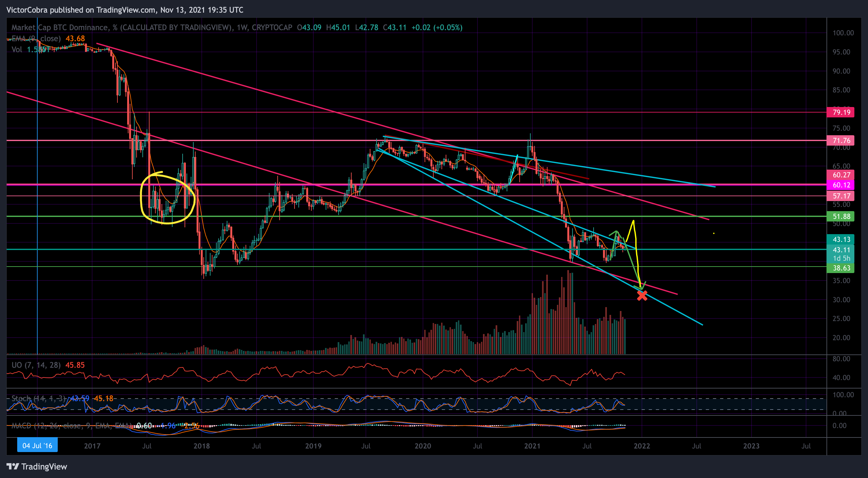
Task: Open the Stoch (14, 1, 3) indicator legend
Action: tap(39, 399)
